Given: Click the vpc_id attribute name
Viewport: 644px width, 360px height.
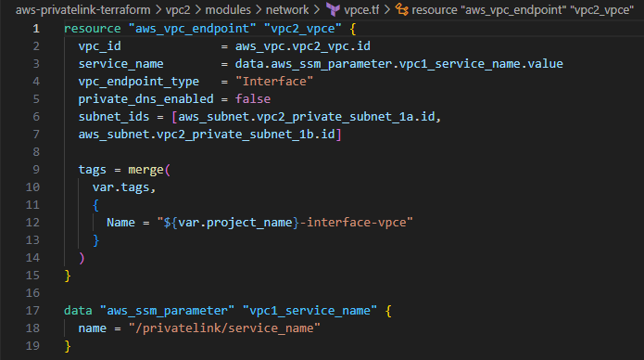Looking at the screenshot, I should [100, 46].
